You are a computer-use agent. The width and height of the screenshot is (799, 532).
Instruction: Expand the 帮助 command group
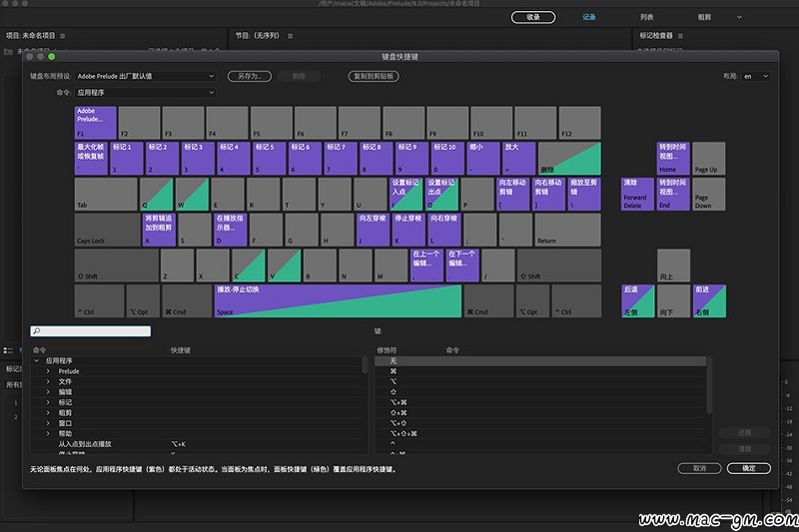[48, 434]
